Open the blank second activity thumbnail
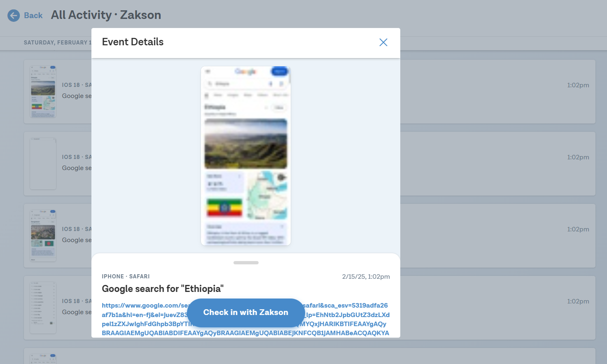 click(43, 163)
